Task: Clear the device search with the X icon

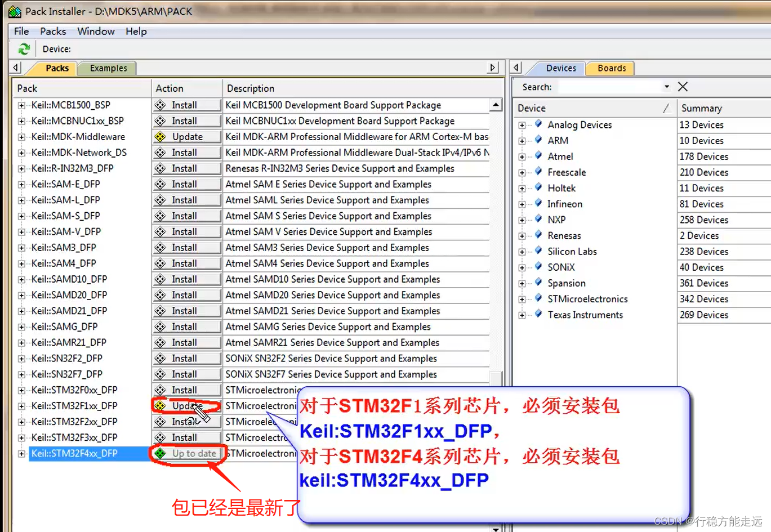Action: 683,87
